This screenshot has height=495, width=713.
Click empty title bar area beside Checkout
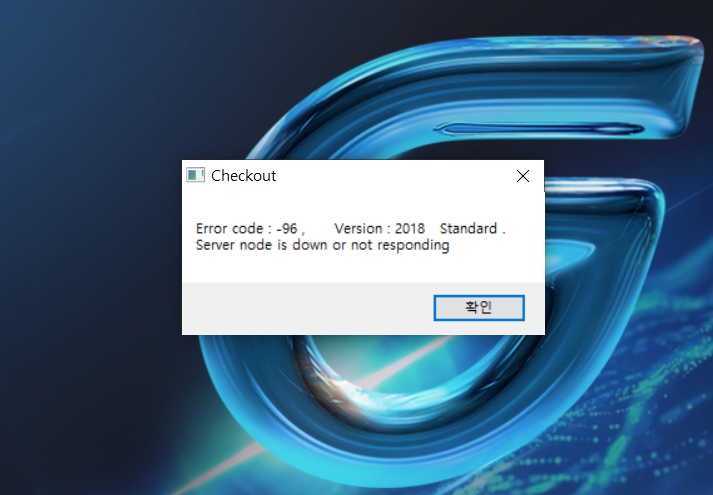[x=391, y=175]
